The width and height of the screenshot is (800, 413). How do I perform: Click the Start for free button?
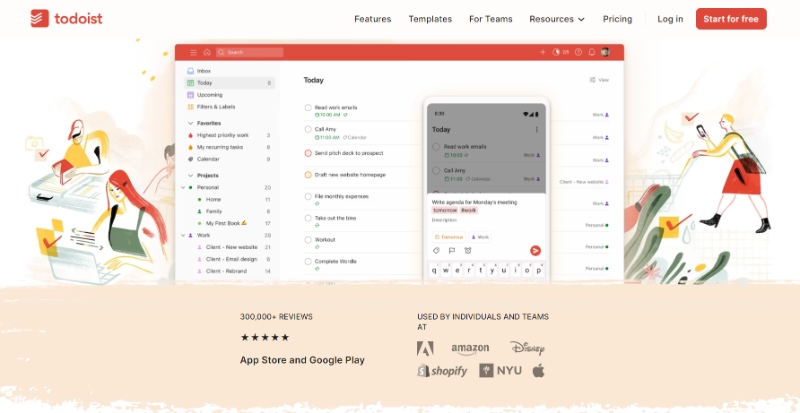(731, 19)
